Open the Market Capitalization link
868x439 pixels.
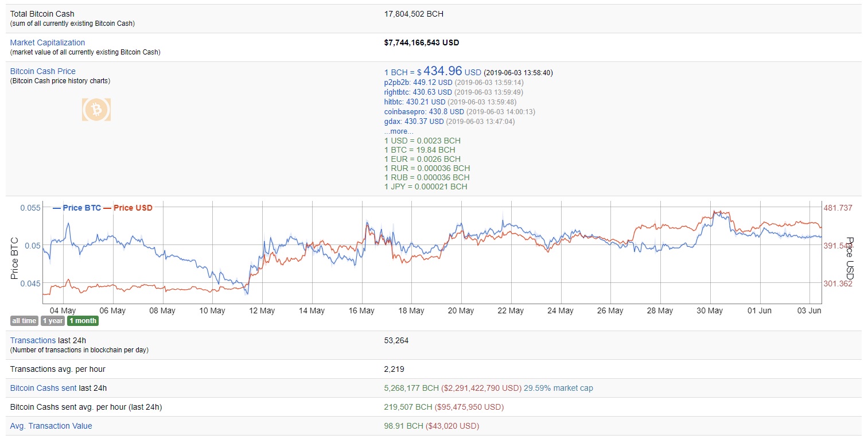pyautogui.click(x=48, y=42)
